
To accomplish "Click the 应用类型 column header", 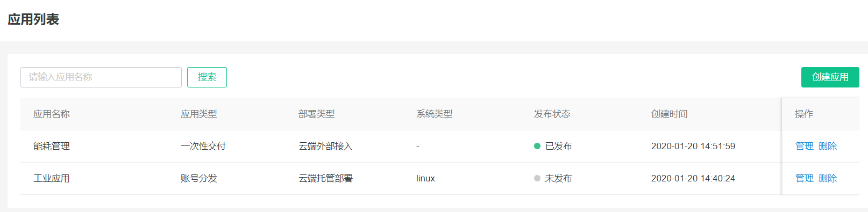I will click(199, 114).
